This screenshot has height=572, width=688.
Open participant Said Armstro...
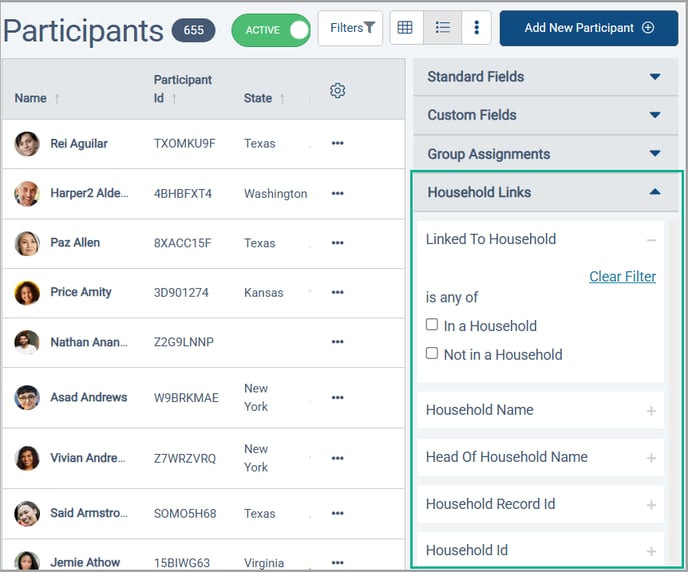(x=89, y=513)
